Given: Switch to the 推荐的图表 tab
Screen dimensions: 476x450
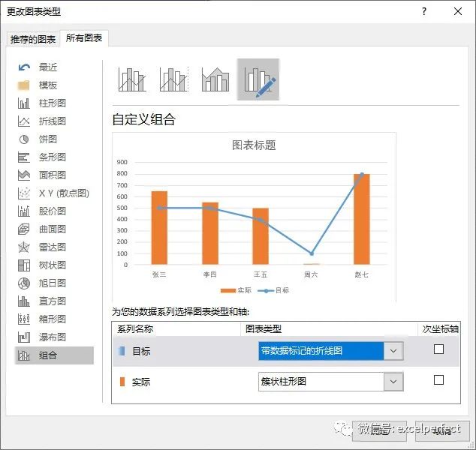Looking at the screenshot, I should (x=33, y=40).
